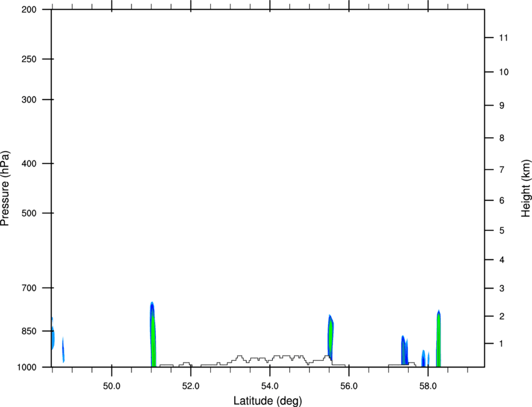This screenshot has height=407, width=532.
Task: Click the 'Pressure (hPa)' axis title
Action: click(5, 188)
